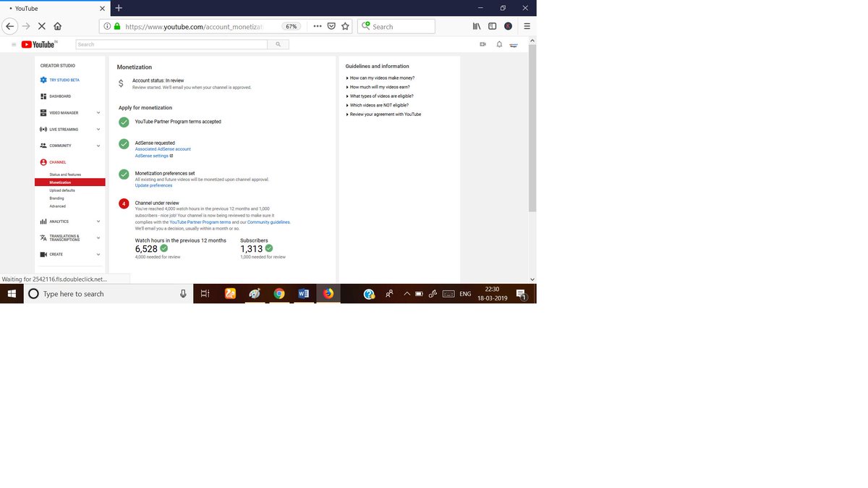Click the Video Manager icon
The height and width of the screenshot is (488, 868).
[43, 113]
